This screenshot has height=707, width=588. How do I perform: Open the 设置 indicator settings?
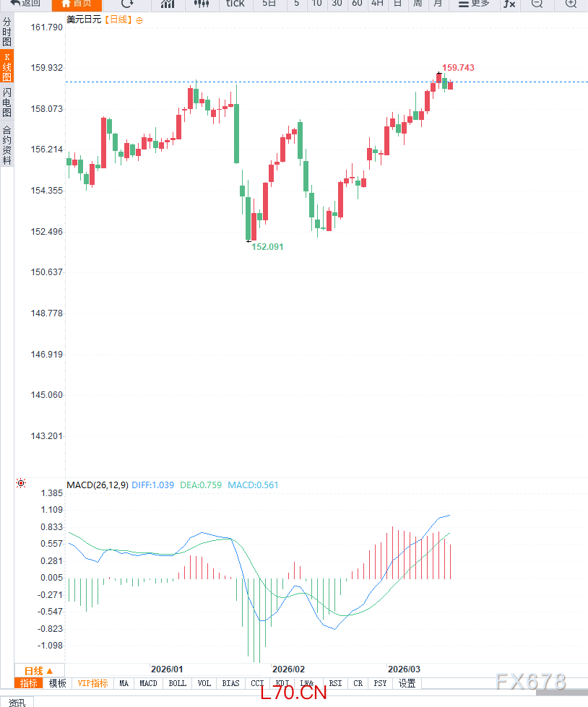point(407,683)
